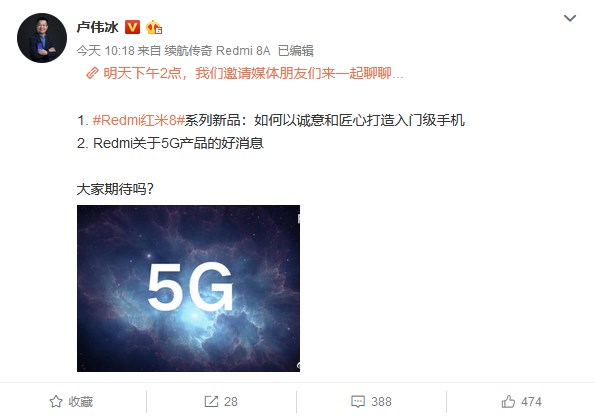Open 卢伟冰's profile avatar

(42, 38)
